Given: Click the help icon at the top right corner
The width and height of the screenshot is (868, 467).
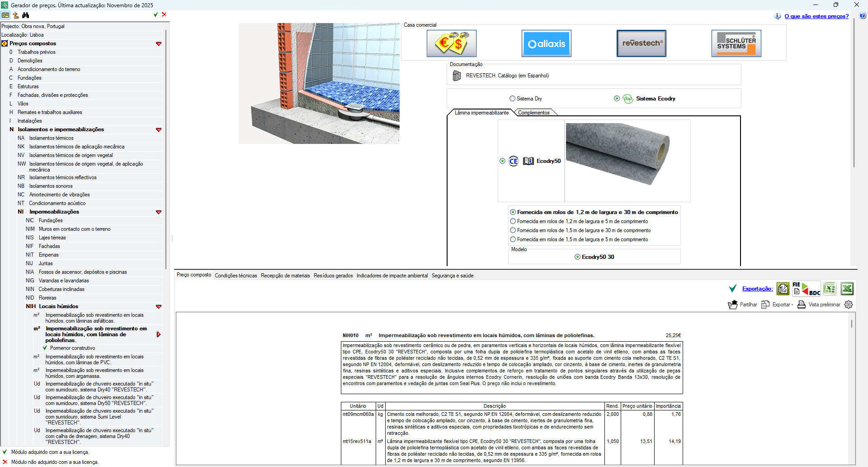Looking at the screenshot, I should tap(863, 16).
